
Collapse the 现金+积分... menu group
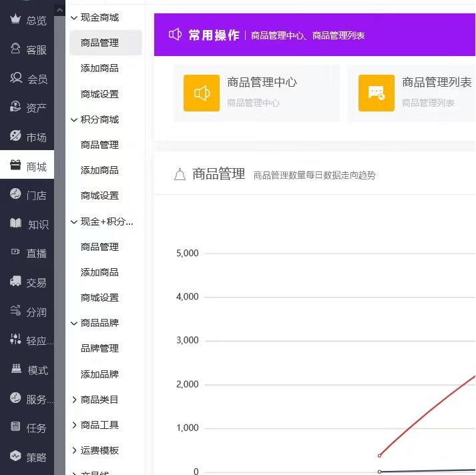(x=73, y=222)
